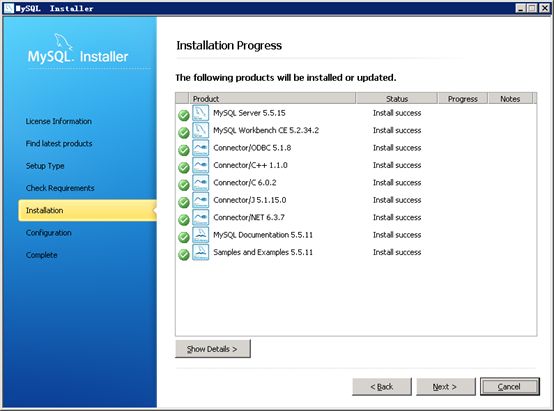Click the Connector/C++ 1.1.0 product icon
Screen dimensions: 554x411
coord(200,165)
